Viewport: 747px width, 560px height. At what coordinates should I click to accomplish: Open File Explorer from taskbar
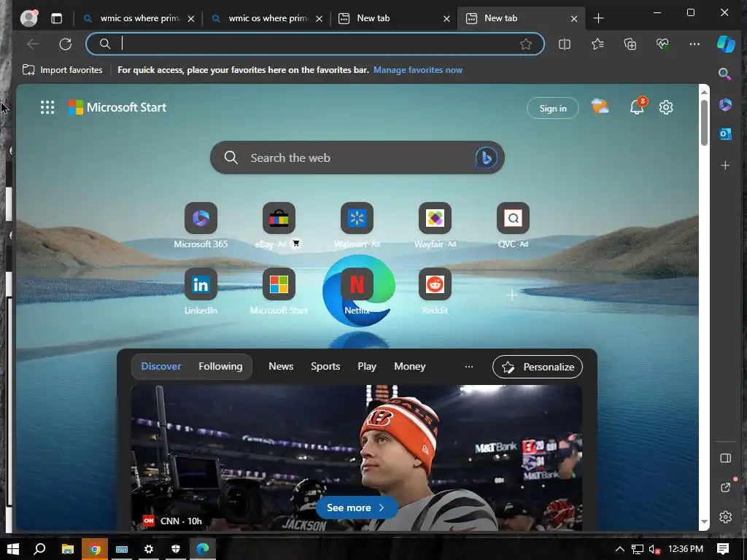[x=68, y=549]
